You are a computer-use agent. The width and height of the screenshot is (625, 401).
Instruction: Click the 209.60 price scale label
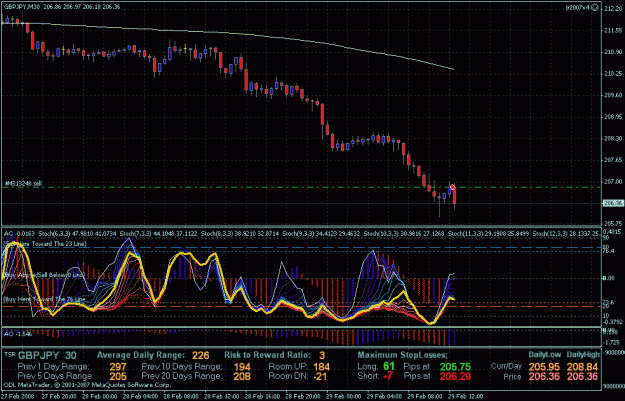(x=613, y=95)
